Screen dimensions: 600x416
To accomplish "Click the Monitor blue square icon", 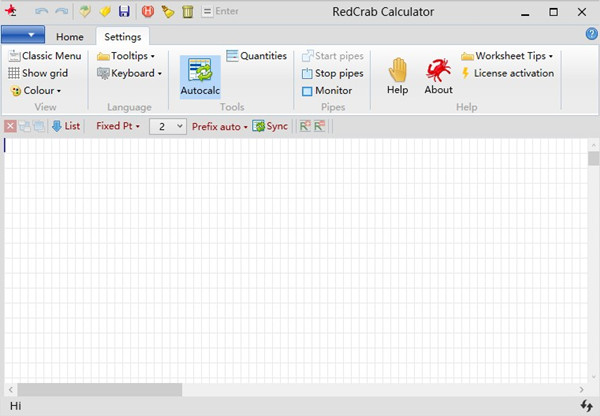I will (x=307, y=91).
